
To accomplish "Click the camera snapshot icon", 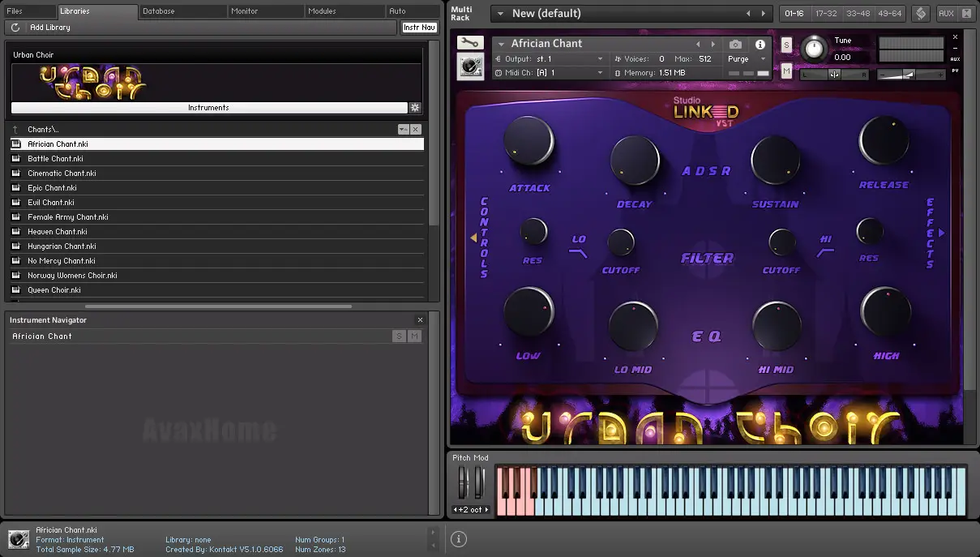I will pos(735,45).
